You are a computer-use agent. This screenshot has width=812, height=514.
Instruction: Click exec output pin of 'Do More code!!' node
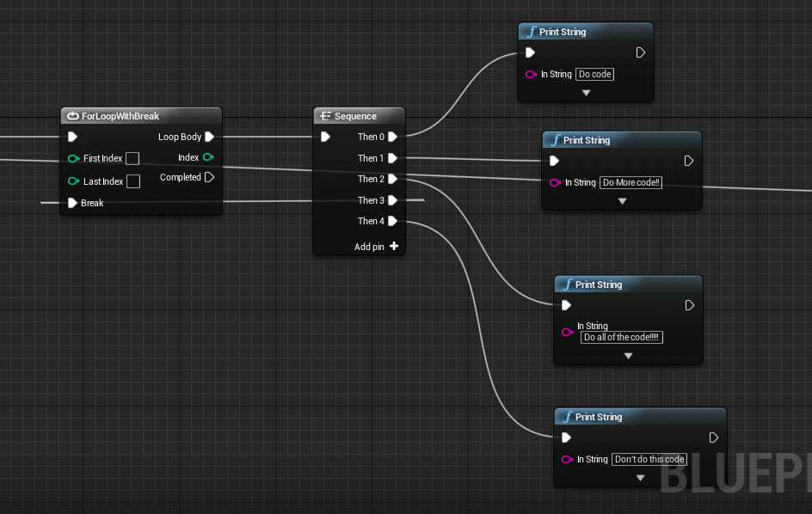pos(689,161)
